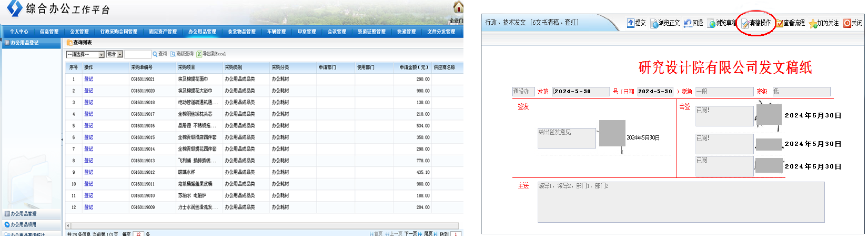Click the 提交 (submit) toolbar icon
This screenshot has width=868, height=248.
point(631,23)
